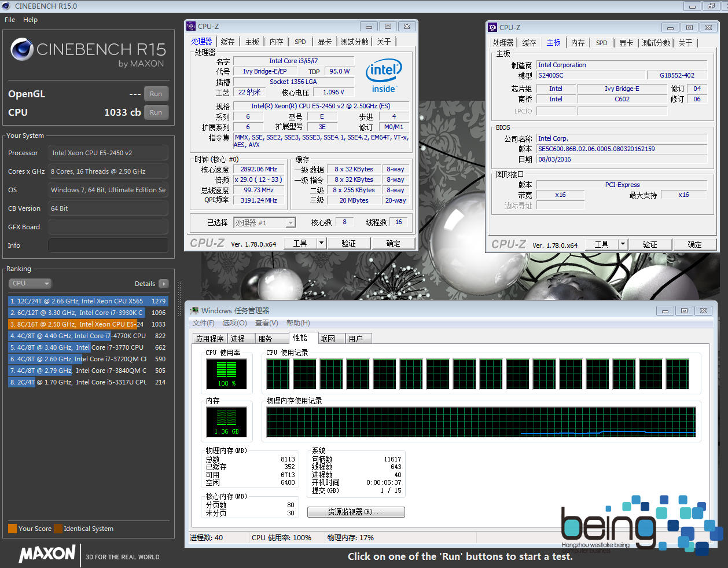Switch to 内存 tab in right CPU-Z
The image size is (728, 568).
pos(578,43)
